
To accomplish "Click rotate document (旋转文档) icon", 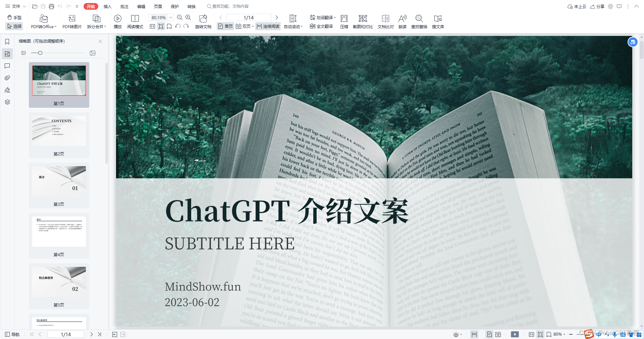I will pos(203,22).
